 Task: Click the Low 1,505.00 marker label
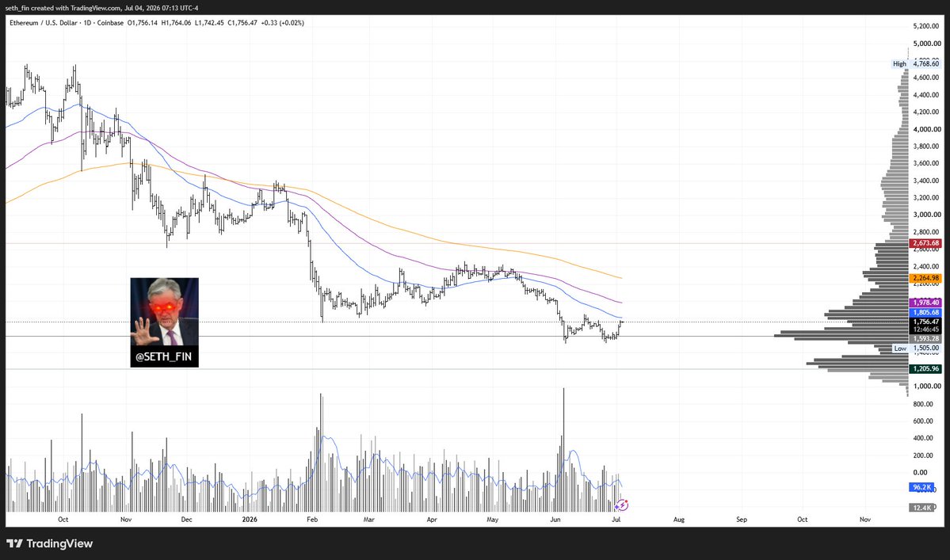pyautogui.click(x=917, y=348)
